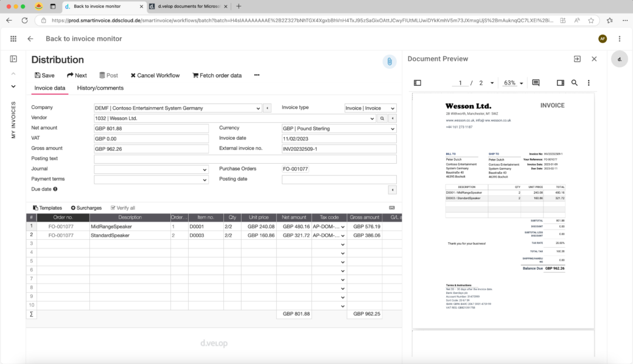Image resolution: width=633 pixels, height=364 pixels.
Task: Open a new browser tab
Action: point(239,7)
